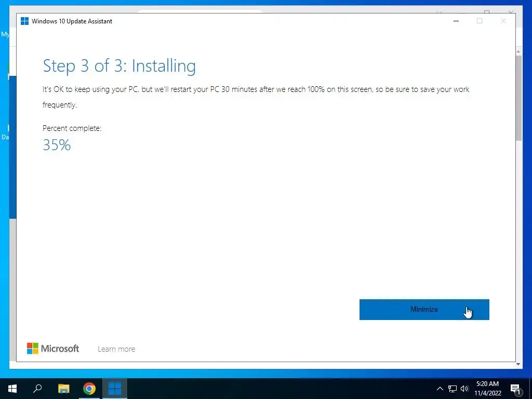The image size is (532, 399).
Task: Click the Microsoft logo at the bottom
Action: [53, 349]
